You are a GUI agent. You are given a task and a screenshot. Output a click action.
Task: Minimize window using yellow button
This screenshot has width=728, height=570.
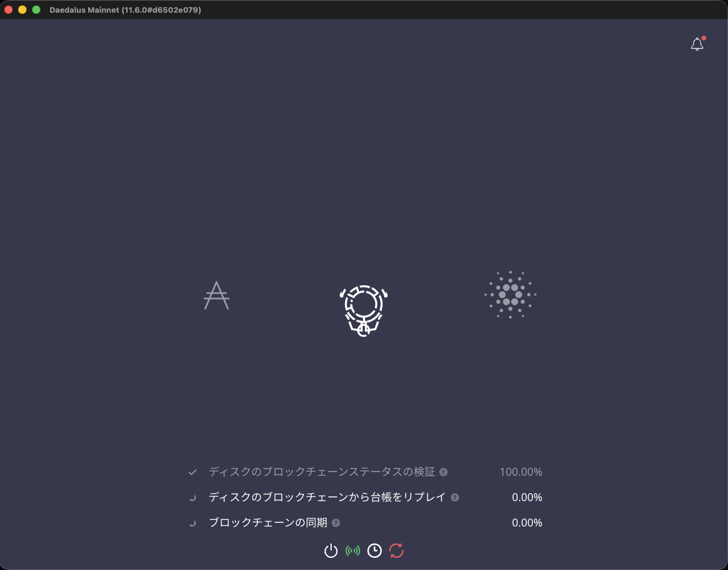(x=22, y=10)
